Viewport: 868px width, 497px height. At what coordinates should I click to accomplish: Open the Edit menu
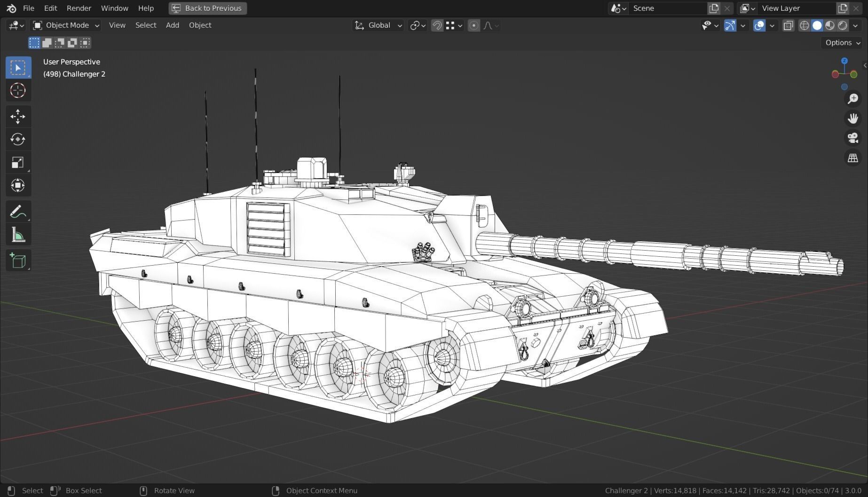(x=50, y=8)
